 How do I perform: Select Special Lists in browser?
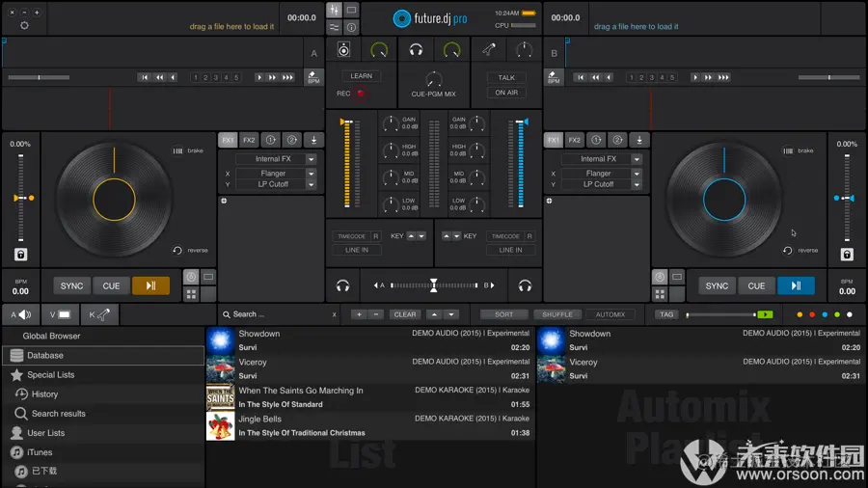pos(50,374)
